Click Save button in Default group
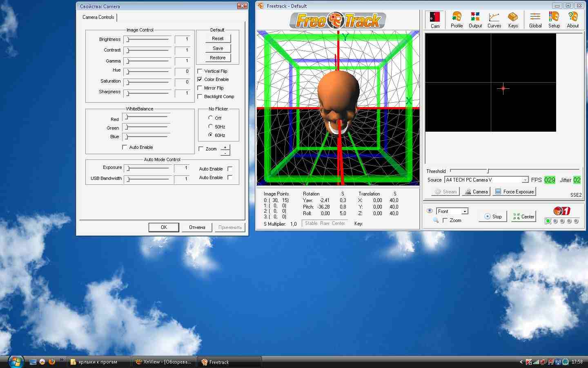 218,48
